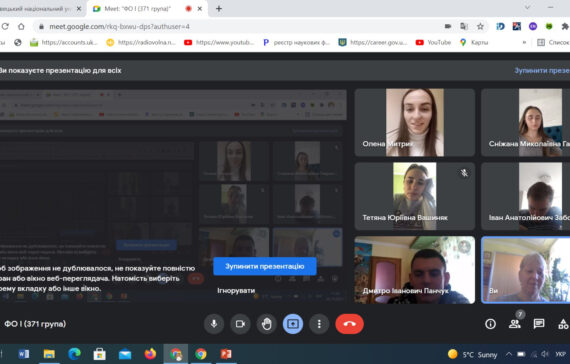570x364 pixels.
Task: Select Дмитро Іванович Панчук video tile
Action: pos(414,270)
